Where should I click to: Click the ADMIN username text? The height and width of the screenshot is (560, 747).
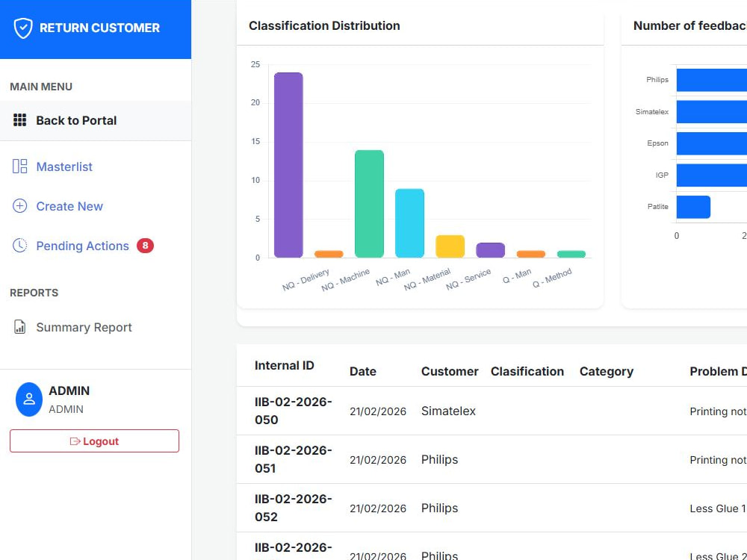(x=69, y=391)
